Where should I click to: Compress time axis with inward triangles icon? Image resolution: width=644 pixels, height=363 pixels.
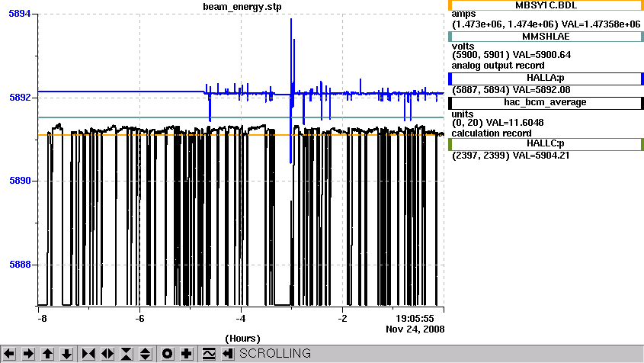88,354
